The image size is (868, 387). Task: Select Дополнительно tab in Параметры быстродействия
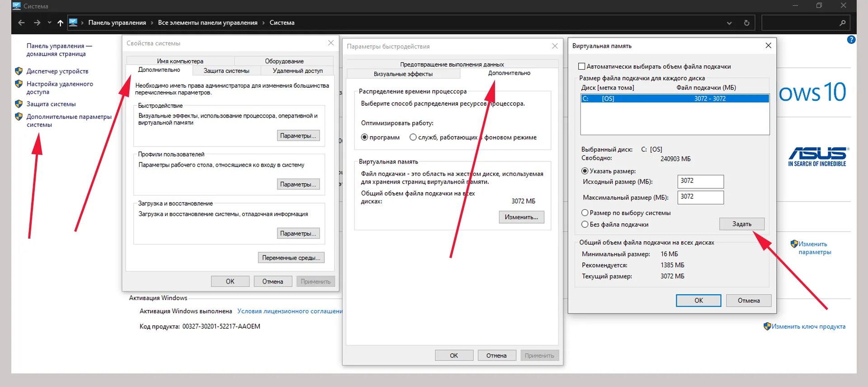click(x=509, y=73)
